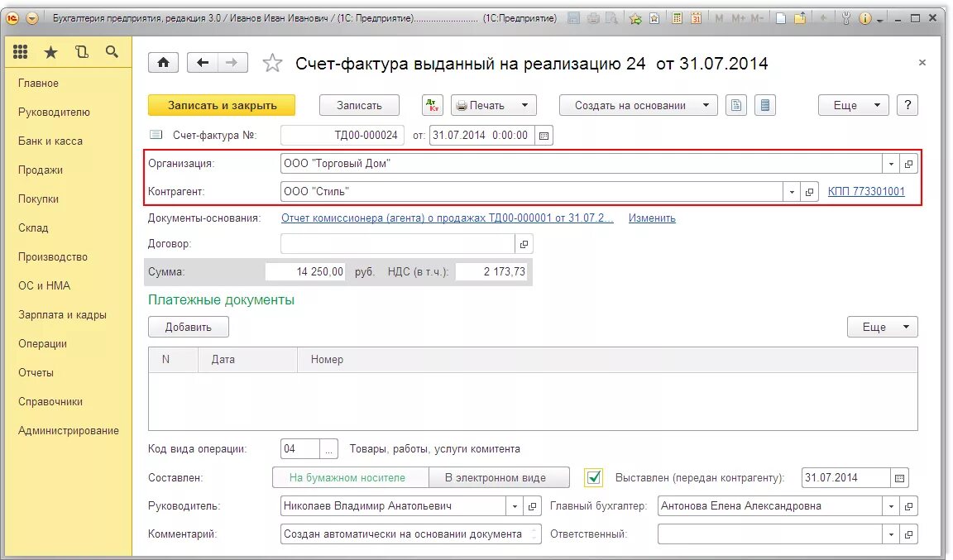Image resolution: width=953 pixels, height=560 pixels.
Task: Expand Контрагент dropdown arrow
Action: pyautogui.click(x=792, y=192)
